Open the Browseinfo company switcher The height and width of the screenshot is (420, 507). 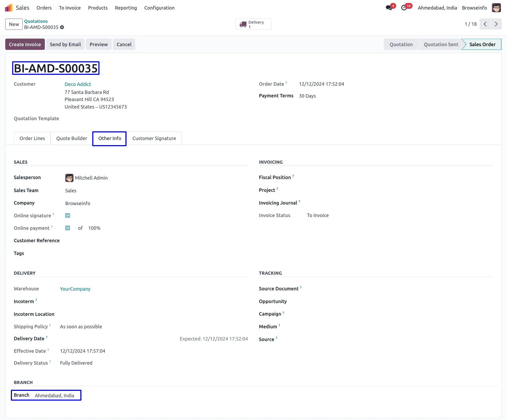click(474, 8)
